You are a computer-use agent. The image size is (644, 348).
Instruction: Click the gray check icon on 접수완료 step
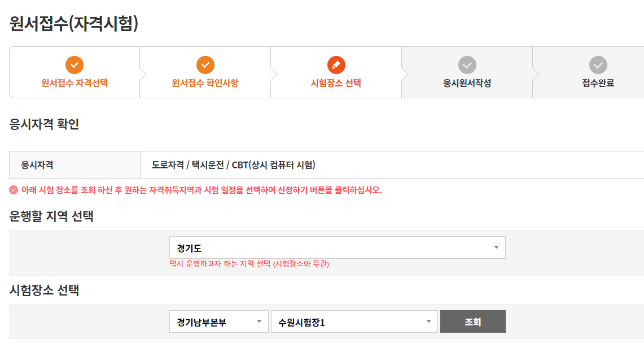[x=598, y=64]
